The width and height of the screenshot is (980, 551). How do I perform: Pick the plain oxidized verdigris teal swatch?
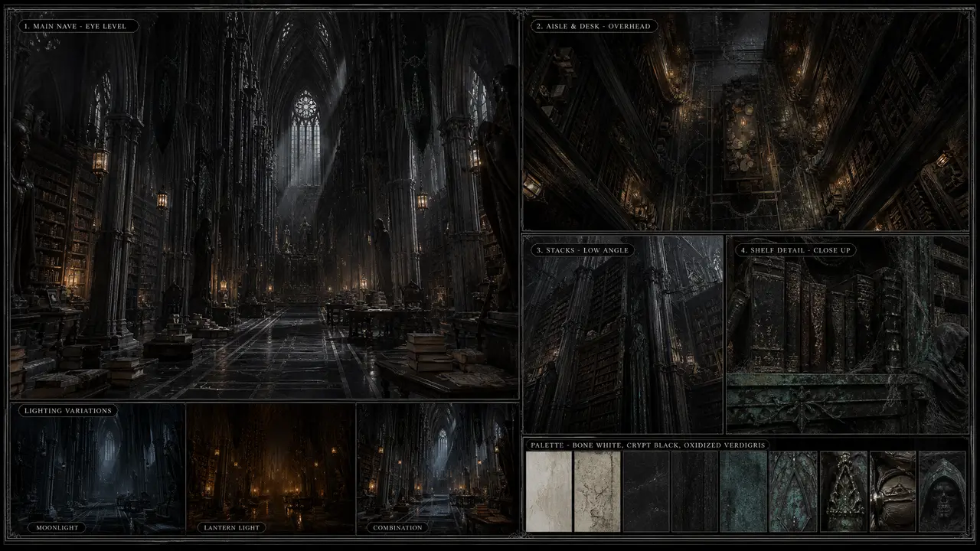coord(743,491)
